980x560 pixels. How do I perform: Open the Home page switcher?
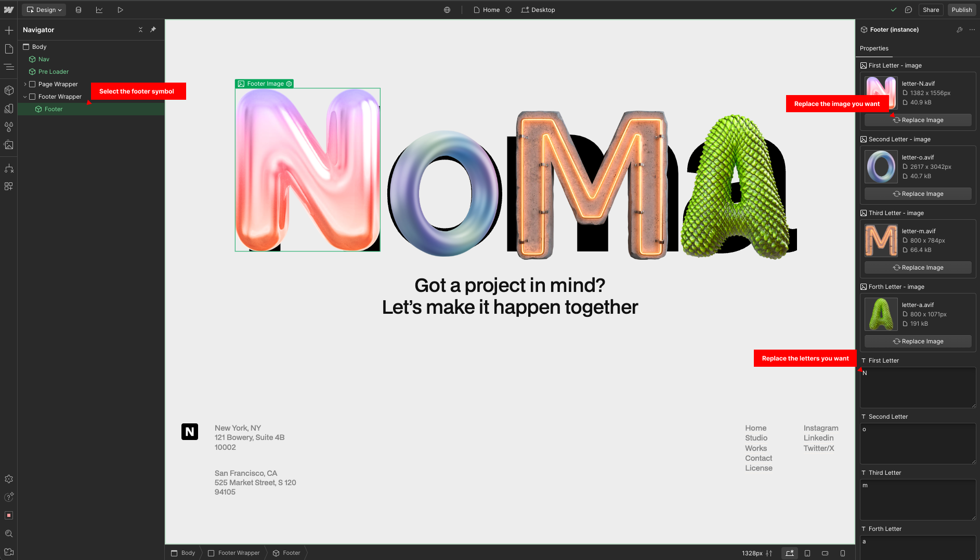pos(487,10)
